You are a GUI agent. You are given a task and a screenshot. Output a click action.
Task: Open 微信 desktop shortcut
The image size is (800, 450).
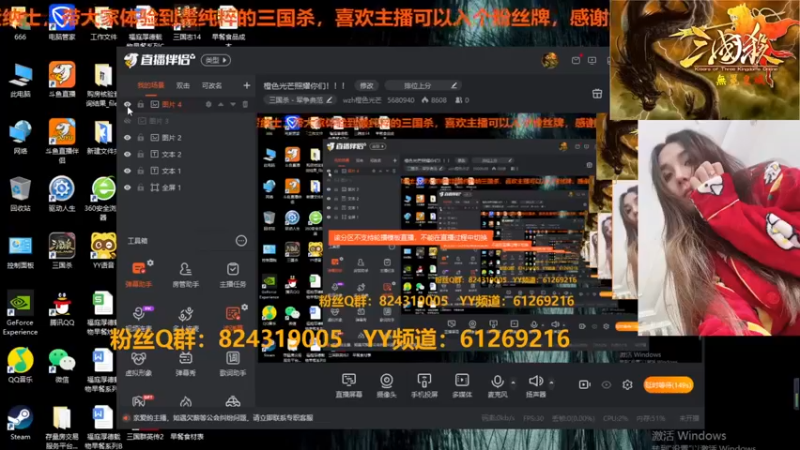click(x=62, y=366)
